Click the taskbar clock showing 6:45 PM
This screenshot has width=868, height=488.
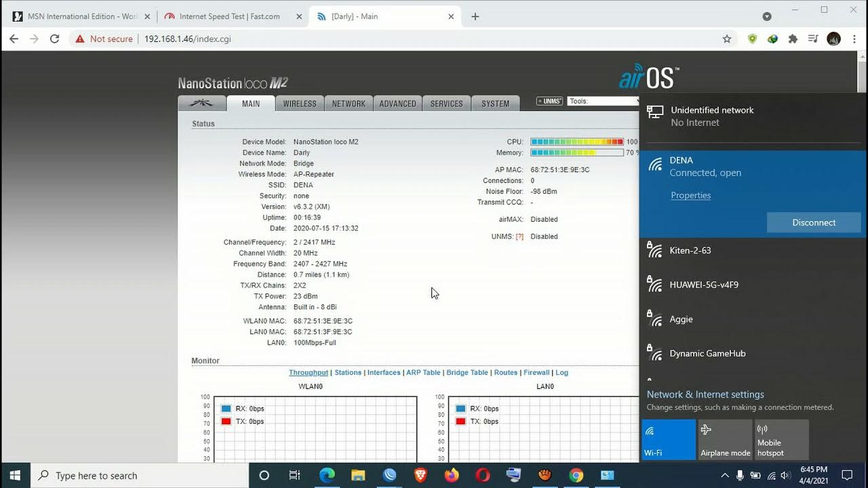click(814, 475)
